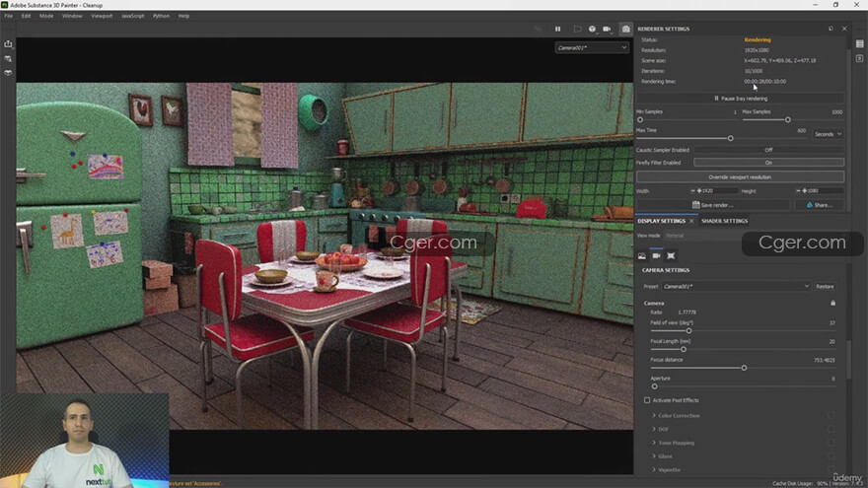This screenshot has height=488, width=868.
Task: Click the pause rendering icon in viewport toolbar
Action: coord(557,29)
